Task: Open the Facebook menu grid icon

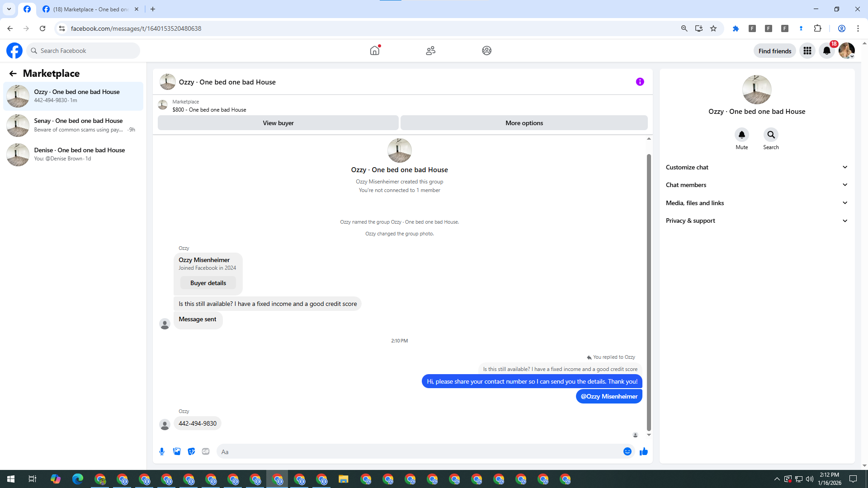Action: coord(807,51)
